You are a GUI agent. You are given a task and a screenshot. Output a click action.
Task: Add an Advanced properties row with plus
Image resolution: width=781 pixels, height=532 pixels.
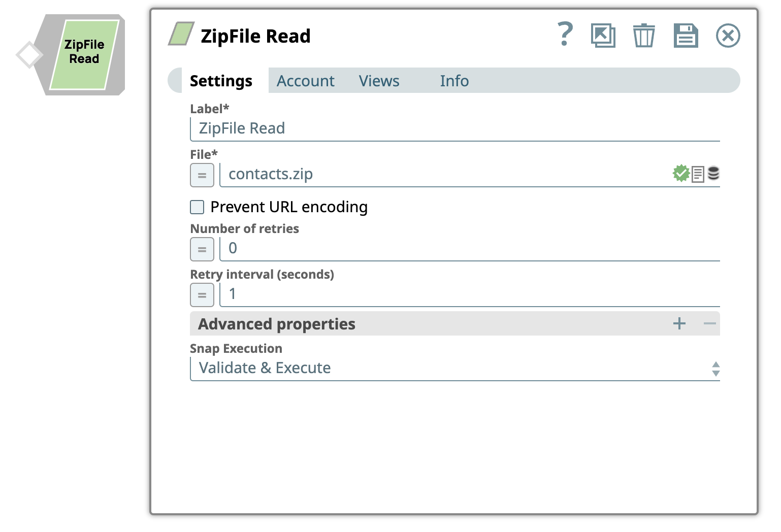pos(679,324)
